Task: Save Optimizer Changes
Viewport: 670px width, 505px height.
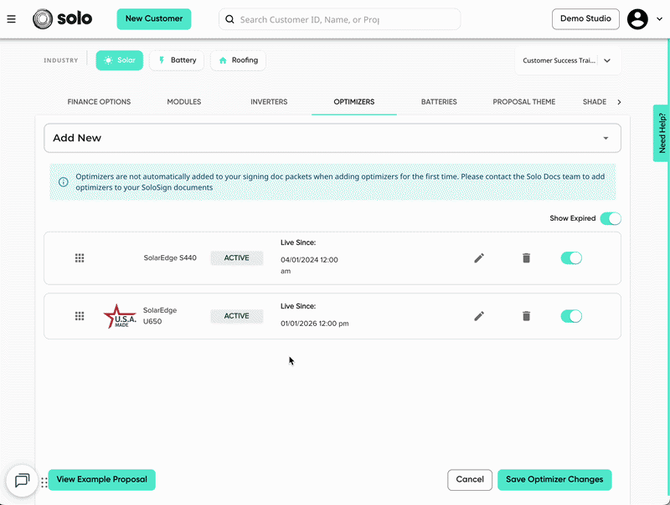Action: click(554, 480)
